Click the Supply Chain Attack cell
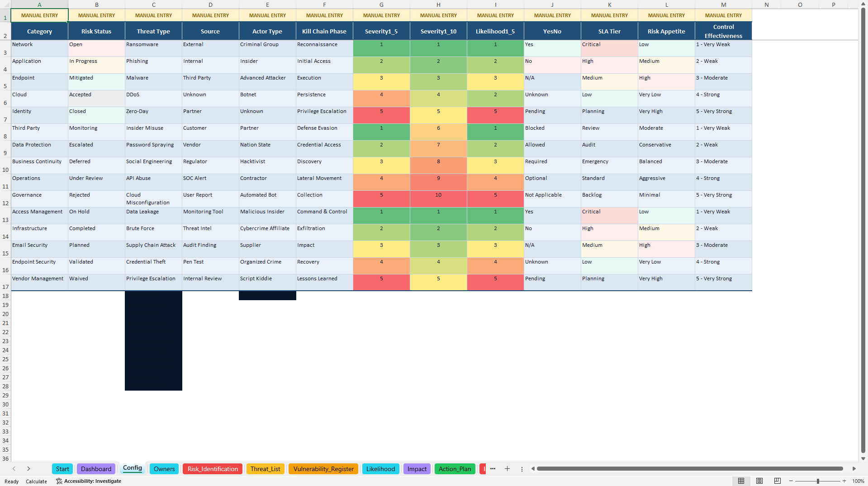This screenshot has width=868, height=486. [x=153, y=249]
